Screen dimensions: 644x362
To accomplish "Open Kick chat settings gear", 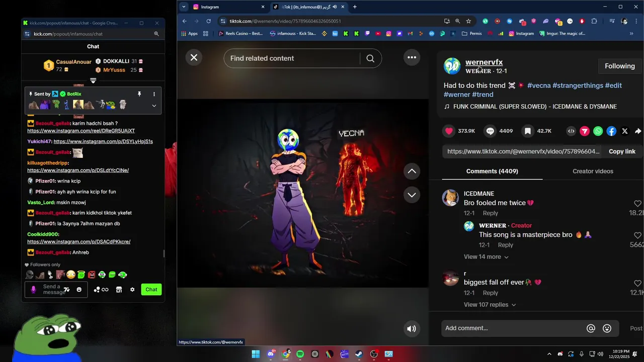I will coord(132,290).
